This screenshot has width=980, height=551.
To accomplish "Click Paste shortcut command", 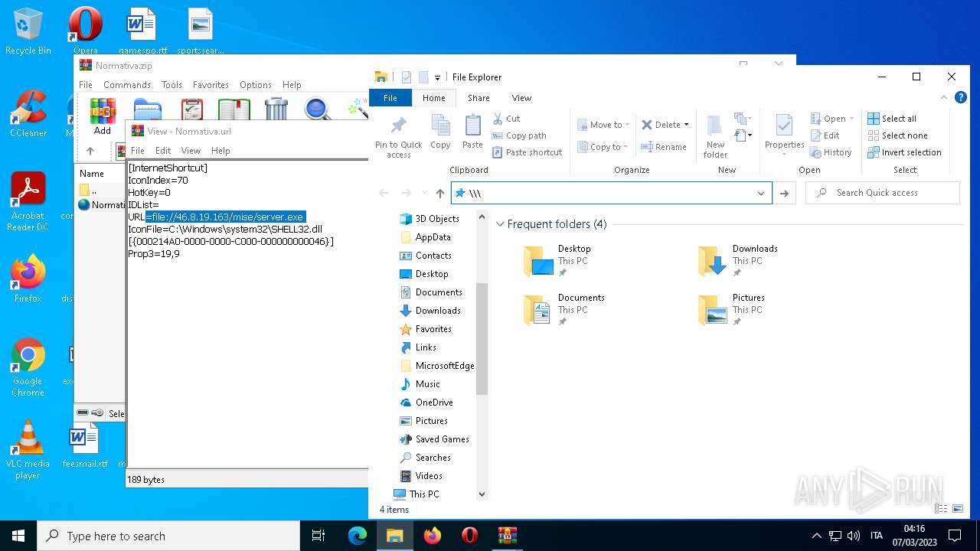I will click(527, 152).
